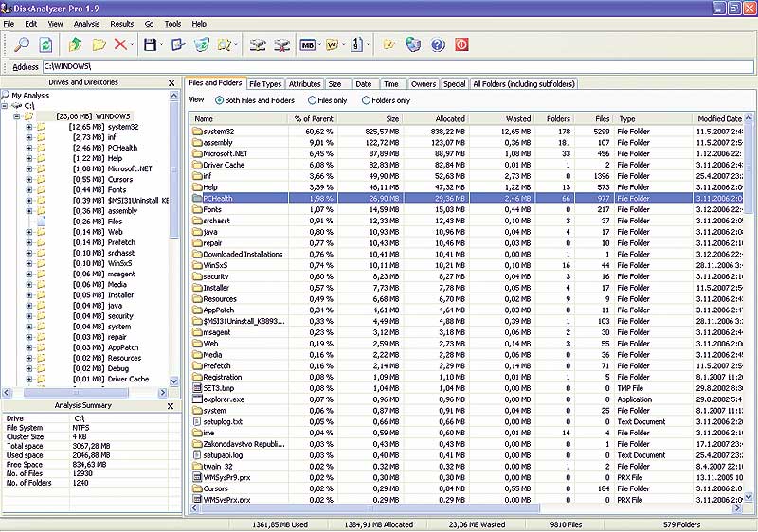Select the Downloaded Installations folder row
This screenshot has width=758, height=532.
point(467,255)
